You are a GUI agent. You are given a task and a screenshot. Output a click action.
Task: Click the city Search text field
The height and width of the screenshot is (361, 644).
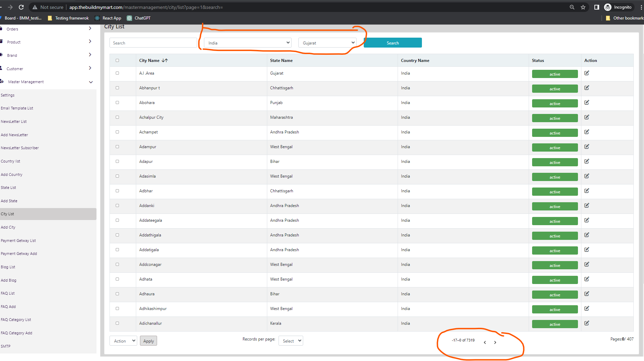[x=153, y=43]
